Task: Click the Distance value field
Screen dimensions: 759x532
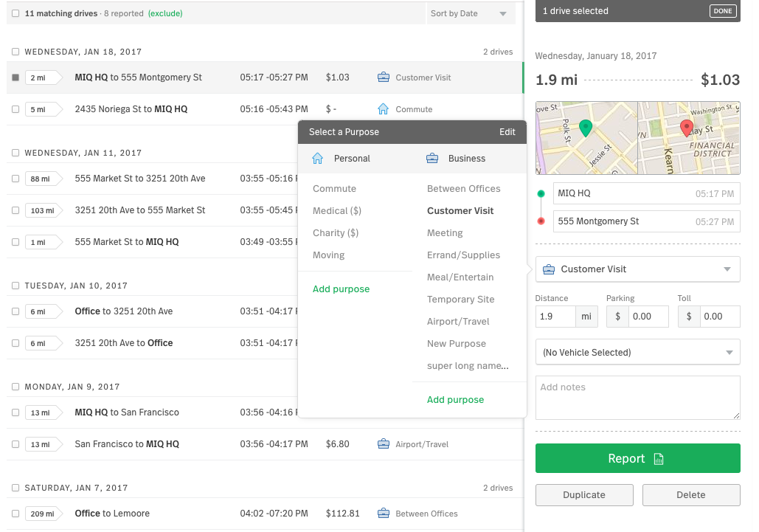Action: coord(555,317)
